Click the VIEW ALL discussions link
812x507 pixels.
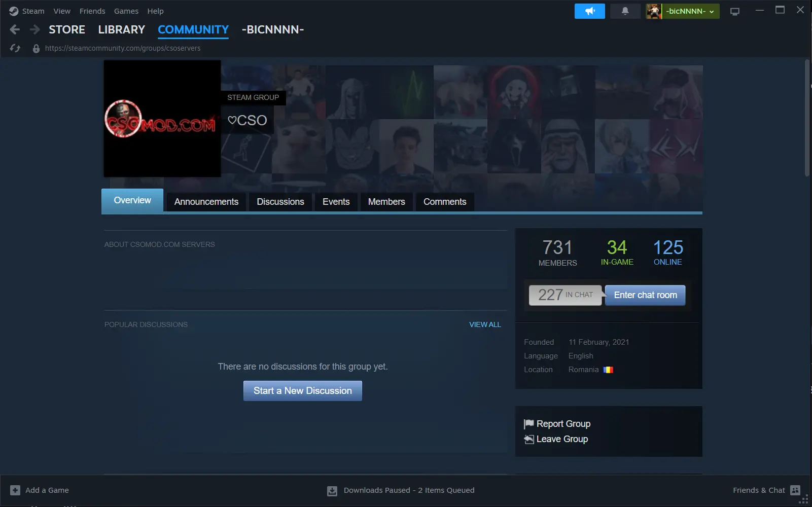[485, 324]
